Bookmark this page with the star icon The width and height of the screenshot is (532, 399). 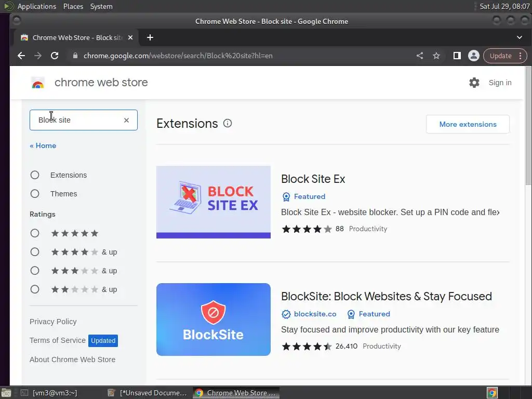(436, 56)
